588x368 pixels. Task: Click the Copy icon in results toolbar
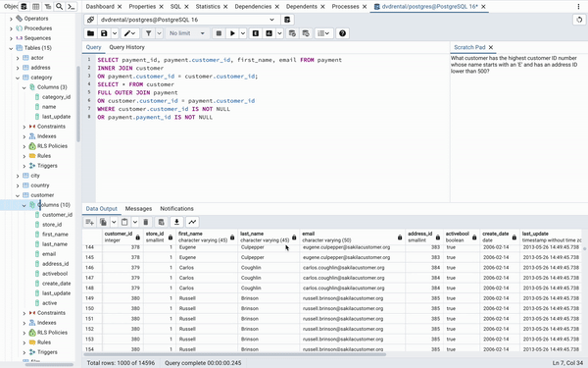click(x=103, y=222)
